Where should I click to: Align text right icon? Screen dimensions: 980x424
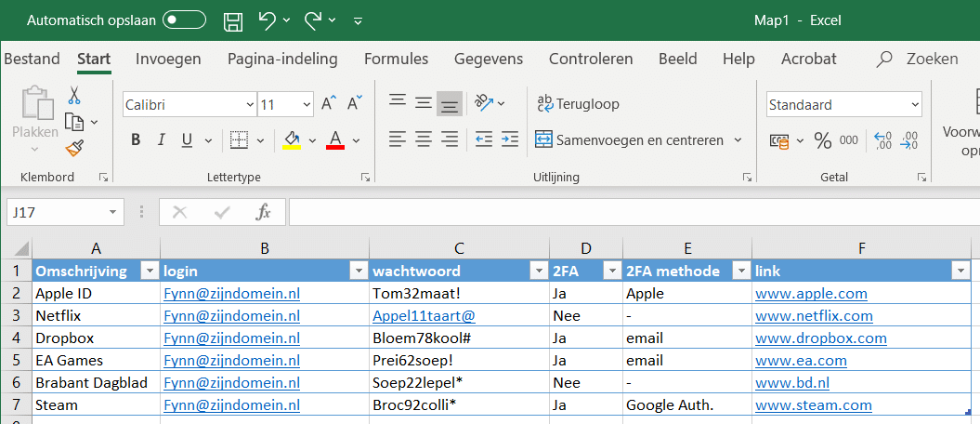point(450,139)
